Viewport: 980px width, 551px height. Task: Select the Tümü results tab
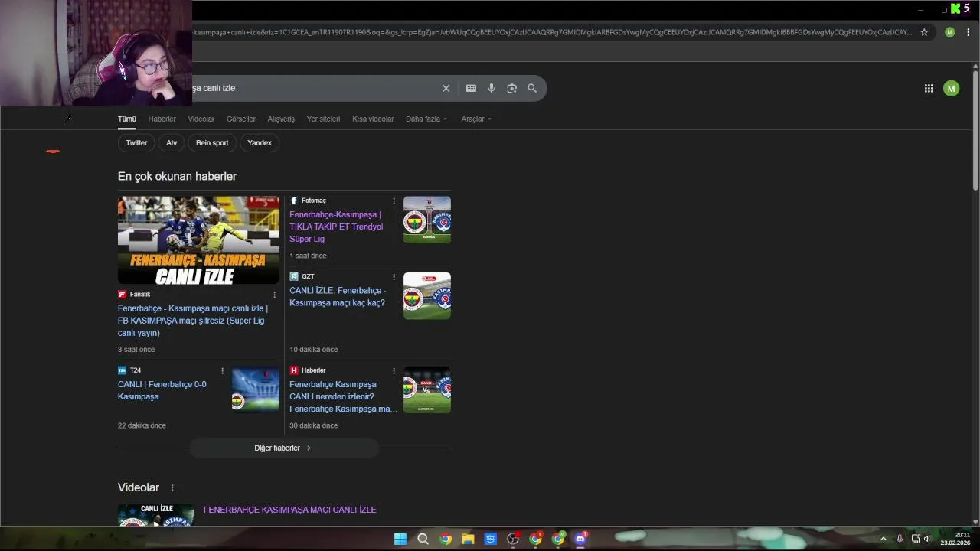[x=127, y=119]
